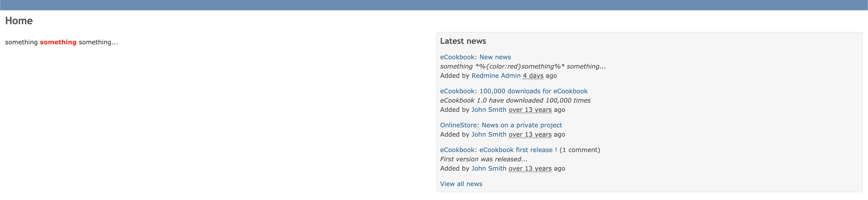Click 'over 13 years' under 100,000 downloads news
Image resolution: width=868 pixels, height=200 pixels.
click(x=530, y=110)
